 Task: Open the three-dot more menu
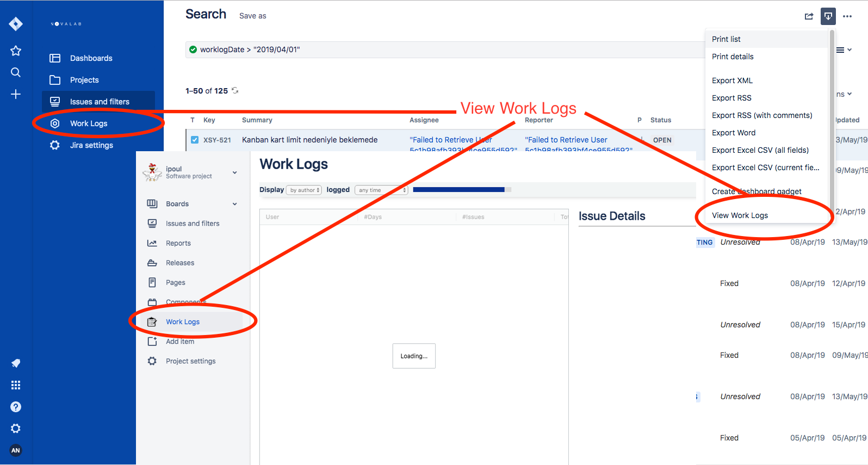tap(847, 16)
